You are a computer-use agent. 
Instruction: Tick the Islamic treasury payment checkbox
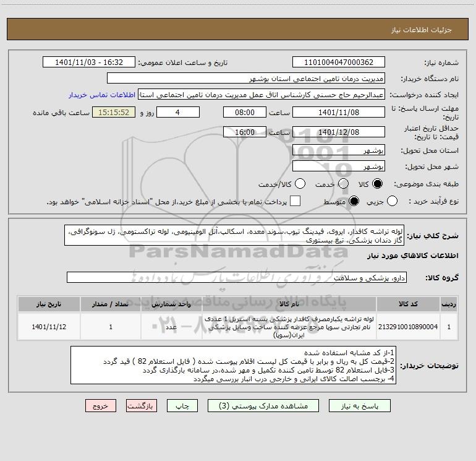pos(295,201)
